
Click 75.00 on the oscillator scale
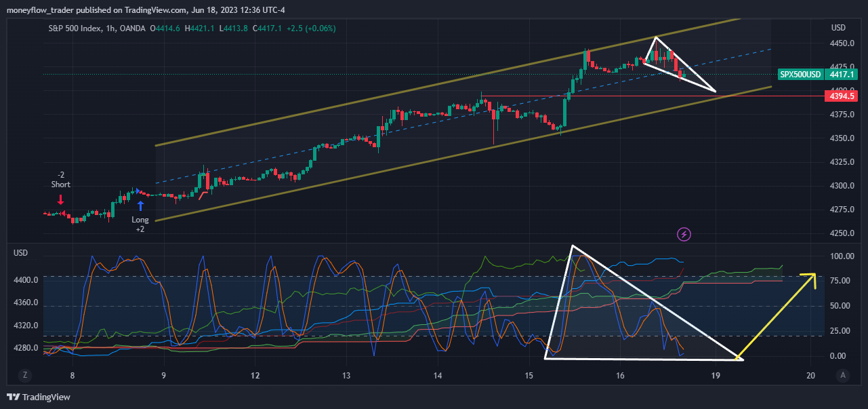(x=842, y=281)
